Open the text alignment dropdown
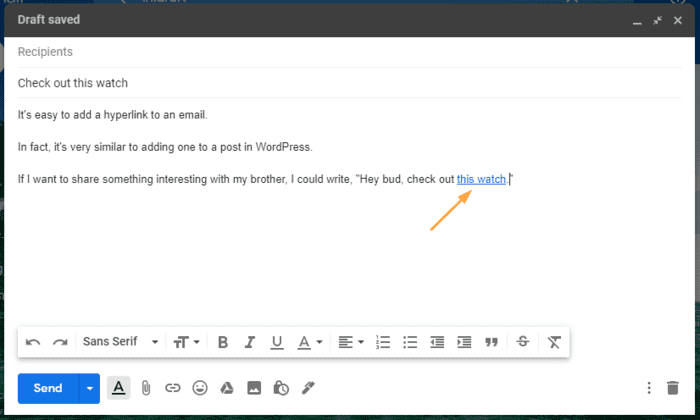700x420 pixels. click(351, 342)
